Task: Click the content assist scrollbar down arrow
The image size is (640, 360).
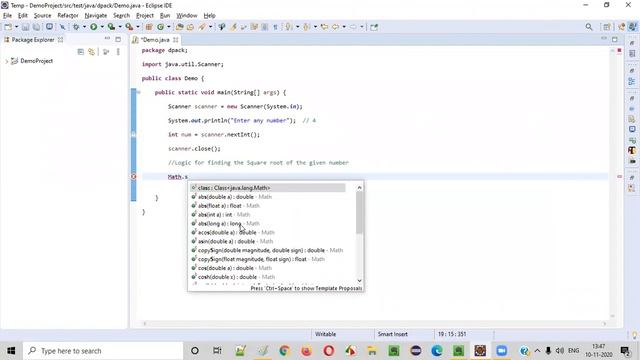Action: pos(359,280)
